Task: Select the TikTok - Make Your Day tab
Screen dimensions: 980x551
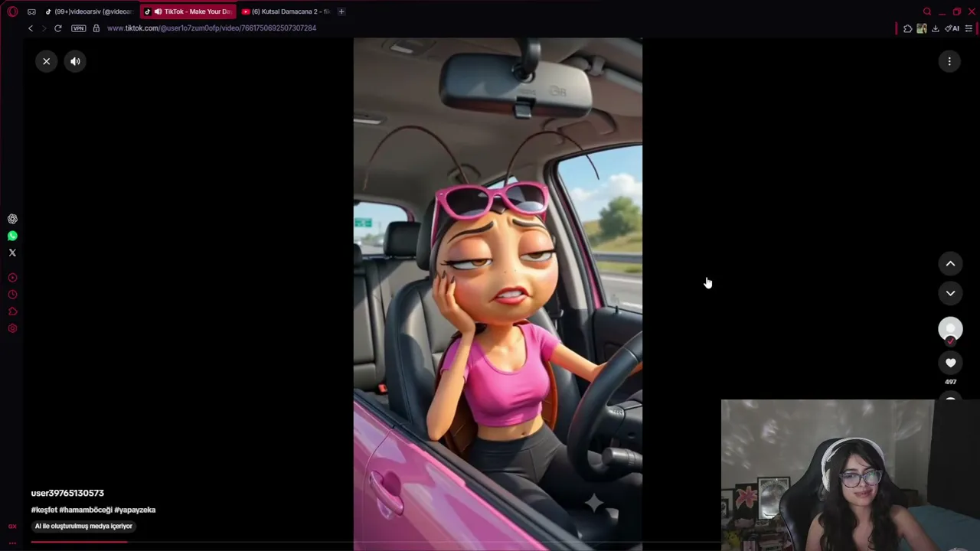Action: (188, 11)
